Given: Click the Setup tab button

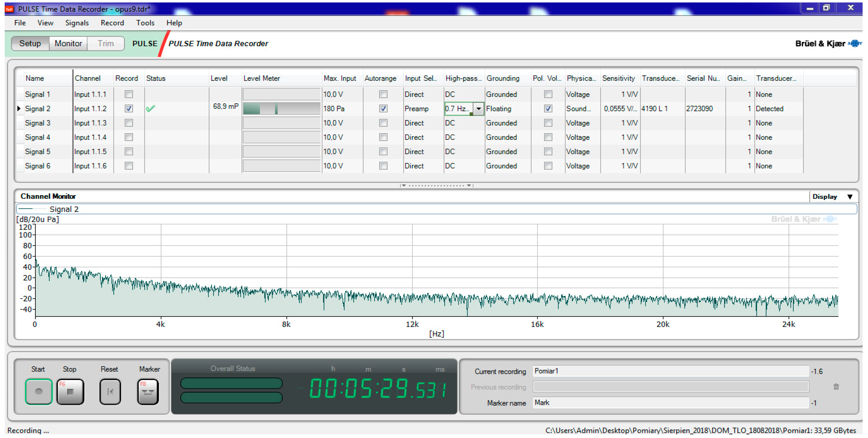Looking at the screenshot, I should point(30,43).
